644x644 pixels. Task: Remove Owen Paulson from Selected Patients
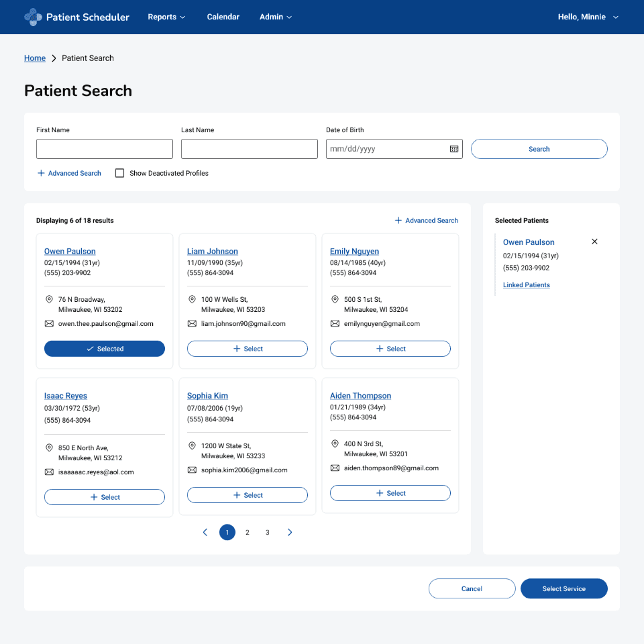coord(594,241)
